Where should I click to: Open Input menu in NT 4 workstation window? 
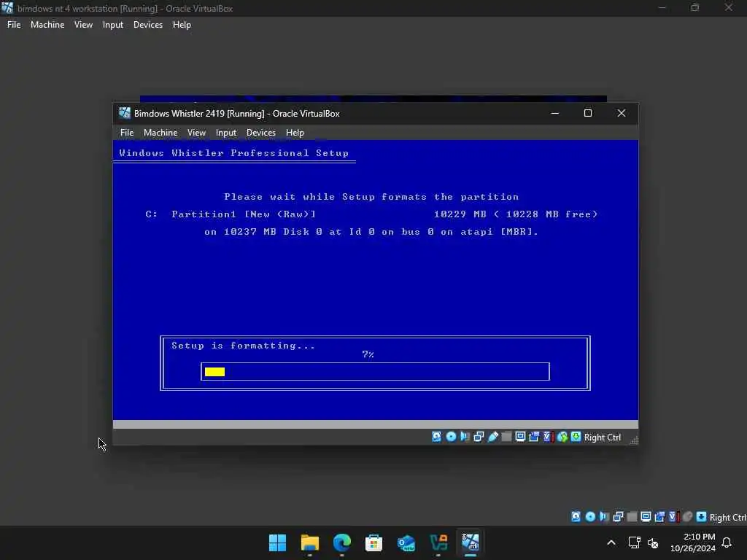coord(113,25)
